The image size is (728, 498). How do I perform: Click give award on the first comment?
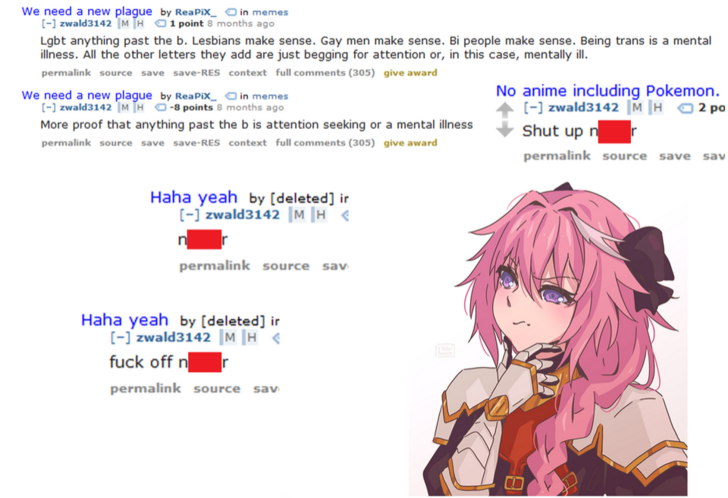pyautogui.click(x=410, y=73)
